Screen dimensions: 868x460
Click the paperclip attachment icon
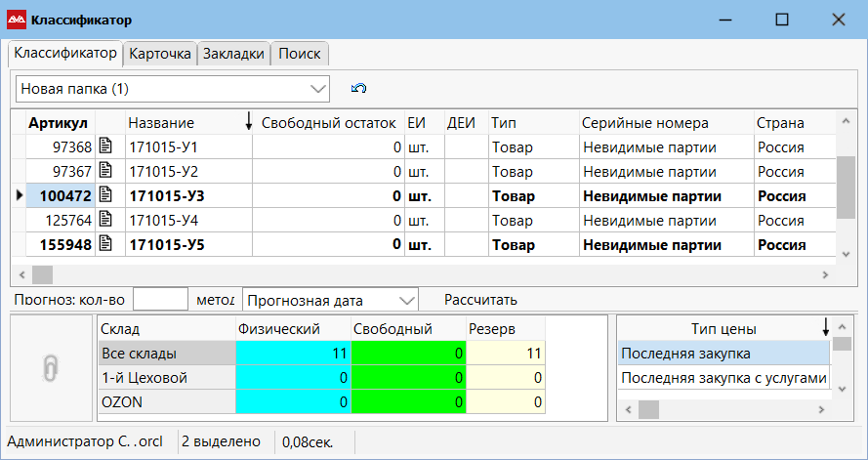pyautogui.click(x=51, y=367)
